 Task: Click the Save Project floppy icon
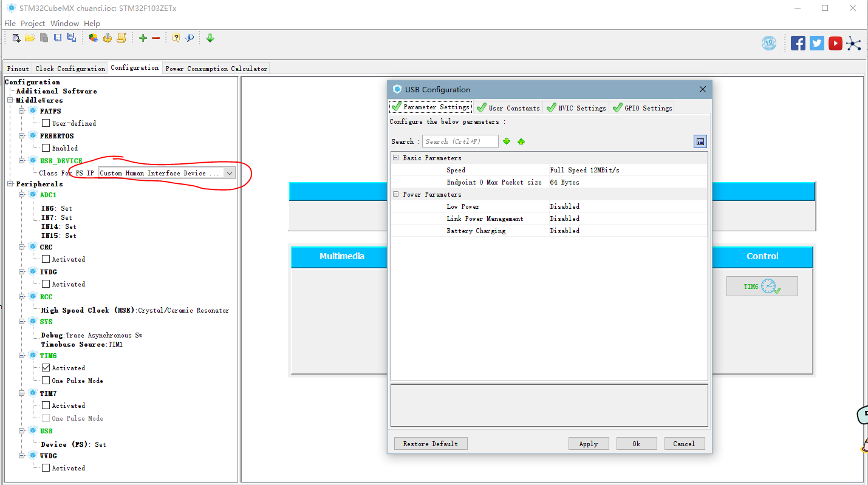pyautogui.click(x=58, y=38)
